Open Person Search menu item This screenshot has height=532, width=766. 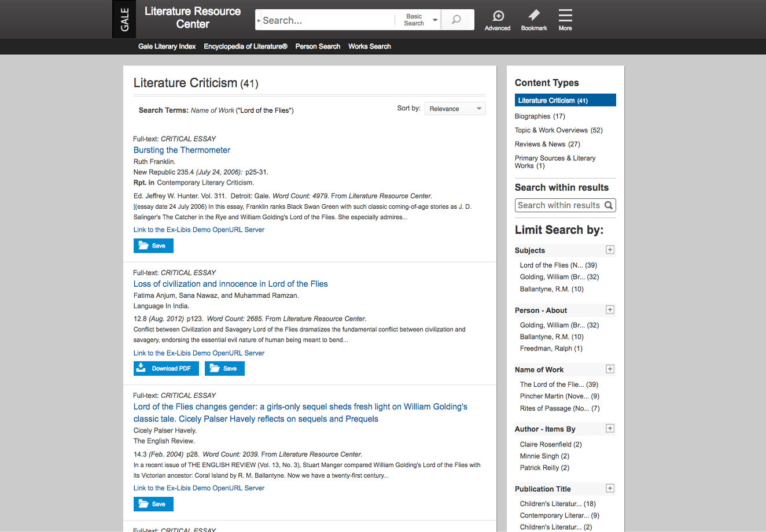[x=318, y=46]
